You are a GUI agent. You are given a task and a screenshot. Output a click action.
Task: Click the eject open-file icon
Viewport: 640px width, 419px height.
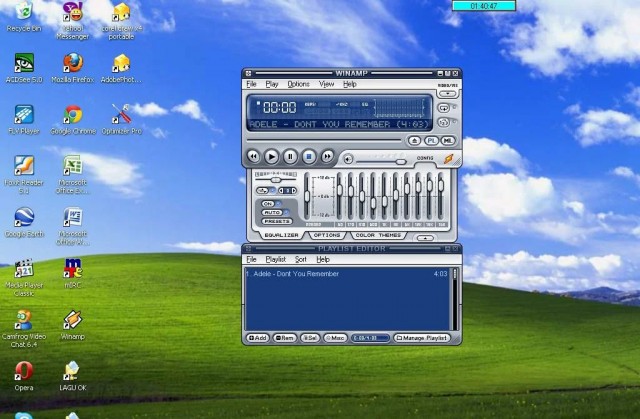coord(414,141)
